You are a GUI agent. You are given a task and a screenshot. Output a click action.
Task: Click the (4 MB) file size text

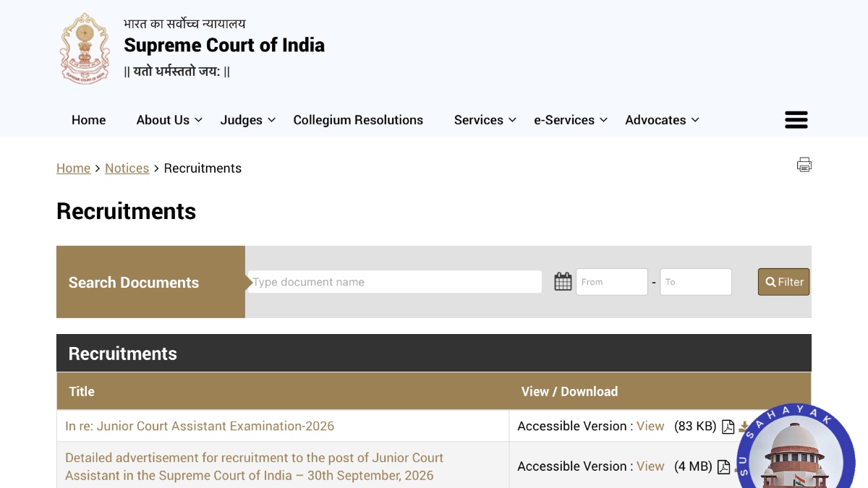[x=693, y=466]
